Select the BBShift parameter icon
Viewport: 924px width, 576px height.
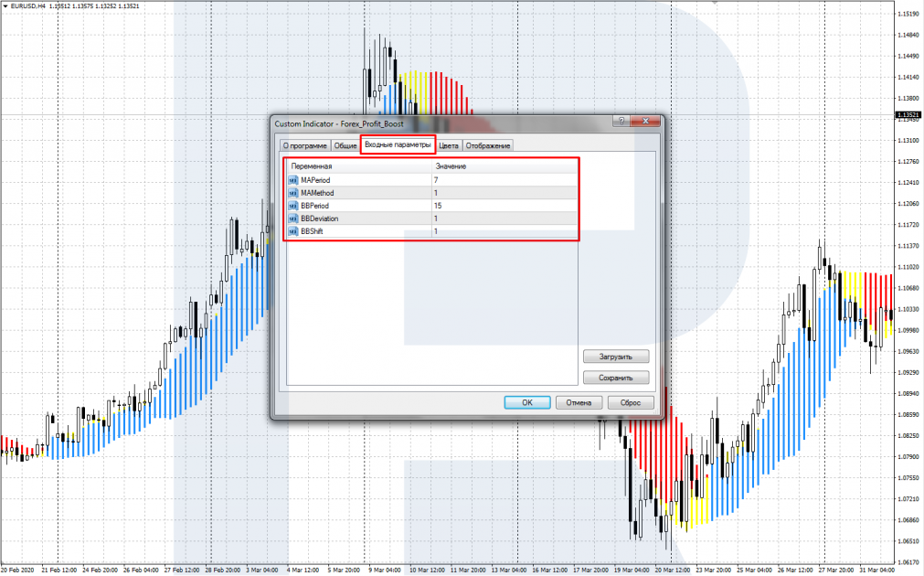tap(293, 231)
